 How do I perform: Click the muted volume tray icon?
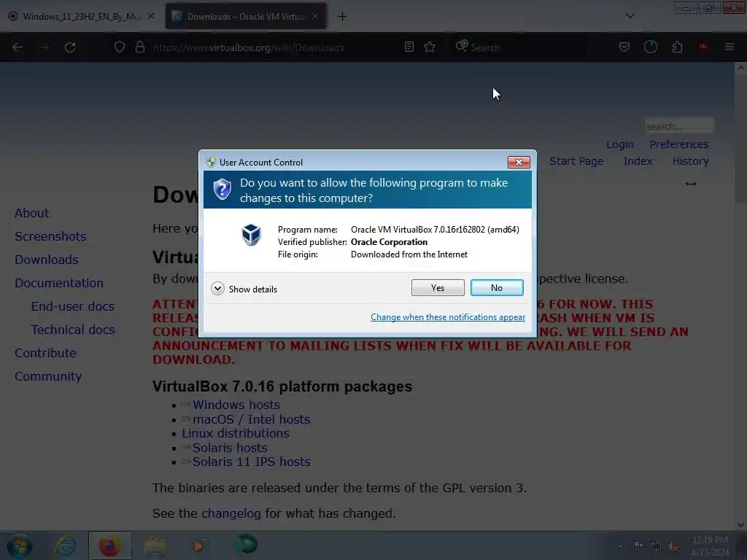(x=673, y=546)
